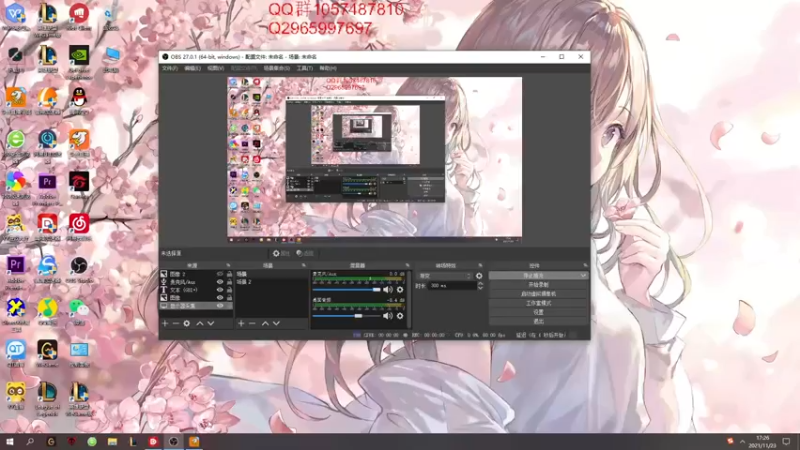Enable 工作室模式 studio mode button
This screenshot has height=450, width=800.
tap(538, 303)
